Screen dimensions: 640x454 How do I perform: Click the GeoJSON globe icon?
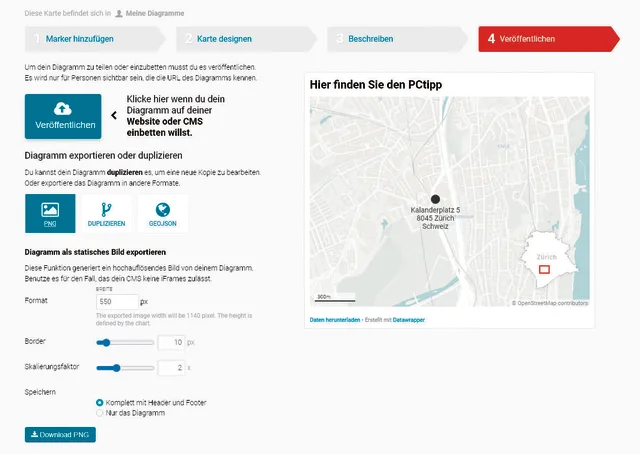click(x=163, y=208)
